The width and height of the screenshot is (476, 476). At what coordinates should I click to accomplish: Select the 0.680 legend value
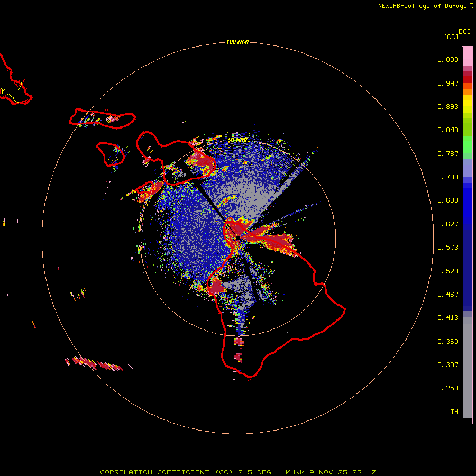(x=448, y=200)
